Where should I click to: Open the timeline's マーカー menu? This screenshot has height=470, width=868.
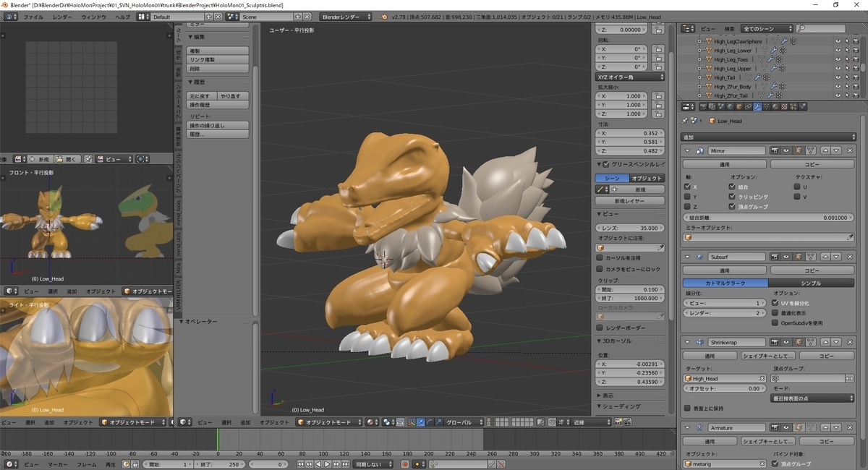click(59, 463)
